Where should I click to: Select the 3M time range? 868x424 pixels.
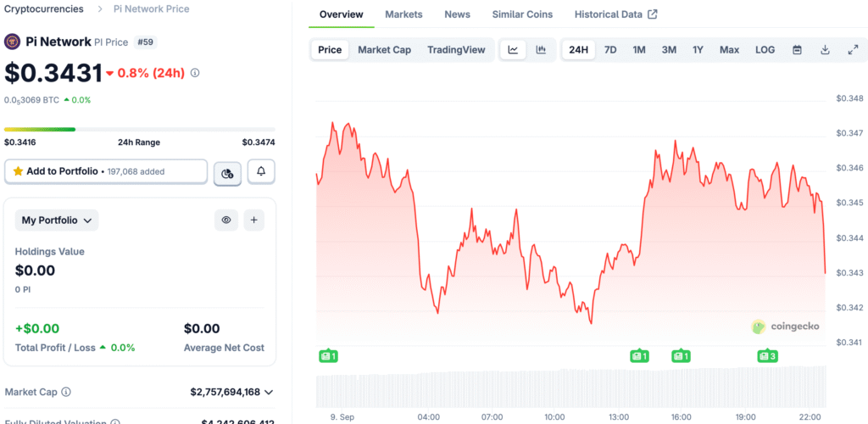pyautogui.click(x=669, y=50)
